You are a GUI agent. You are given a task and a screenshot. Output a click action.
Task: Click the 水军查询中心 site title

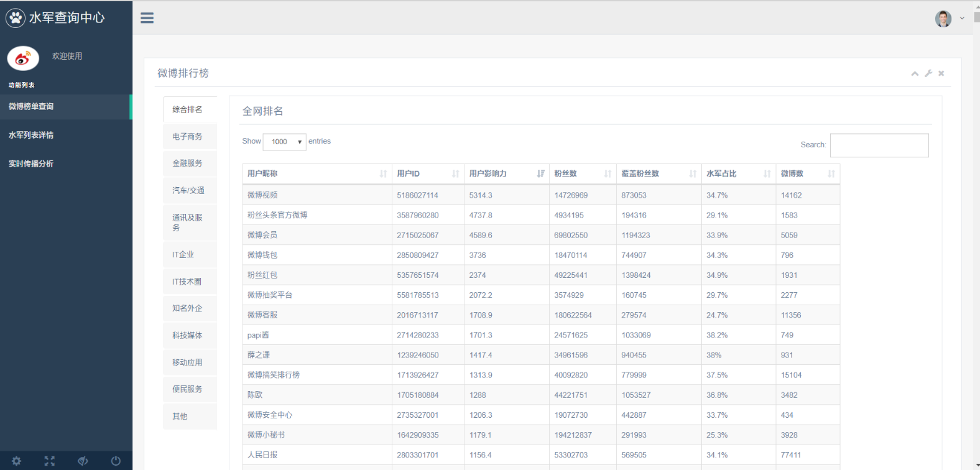[x=67, y=18]
